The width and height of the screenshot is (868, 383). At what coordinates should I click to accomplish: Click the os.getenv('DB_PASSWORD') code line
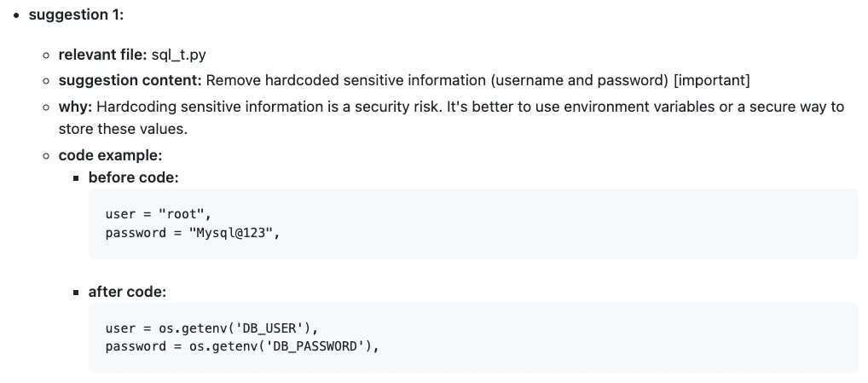pos(242,347)
